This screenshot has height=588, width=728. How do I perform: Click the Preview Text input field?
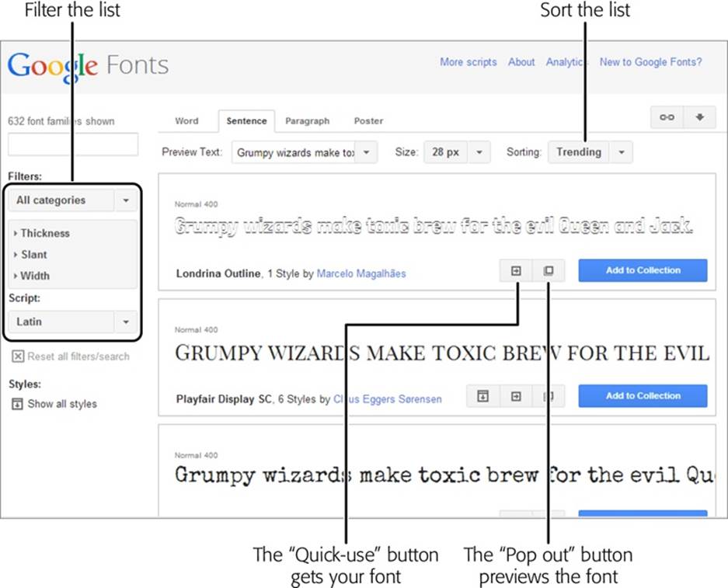click(x=295, y=152)
